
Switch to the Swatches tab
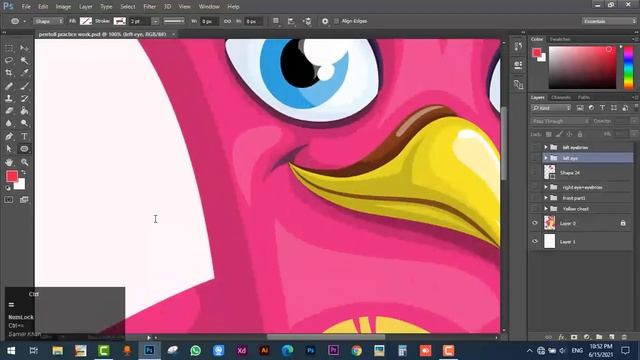(x=560, y=39)
